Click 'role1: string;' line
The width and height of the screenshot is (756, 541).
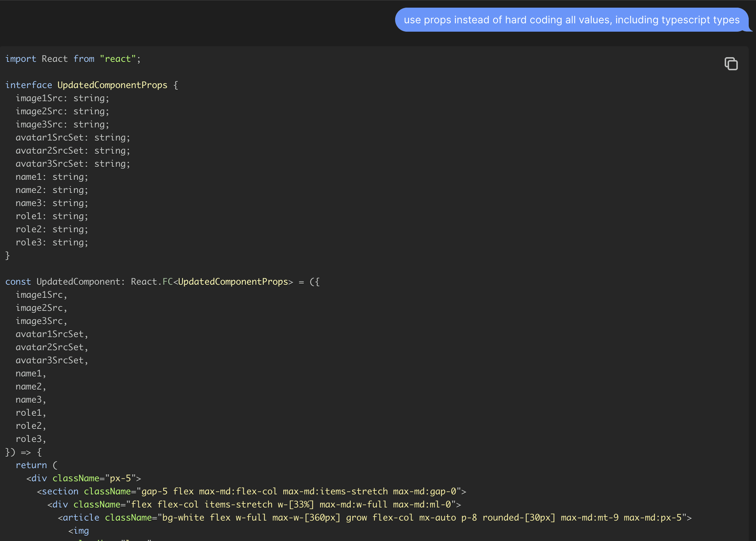click(52, 216)
